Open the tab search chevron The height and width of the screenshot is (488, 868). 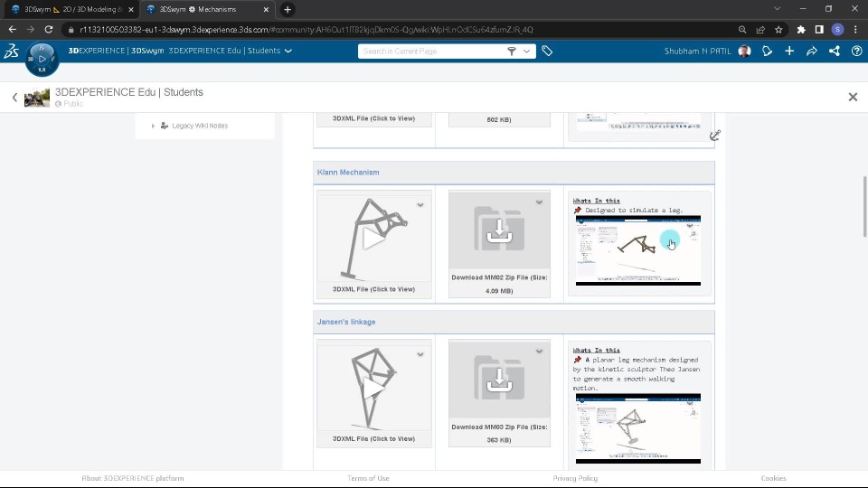pyautogui.click(x=778, y=9)
